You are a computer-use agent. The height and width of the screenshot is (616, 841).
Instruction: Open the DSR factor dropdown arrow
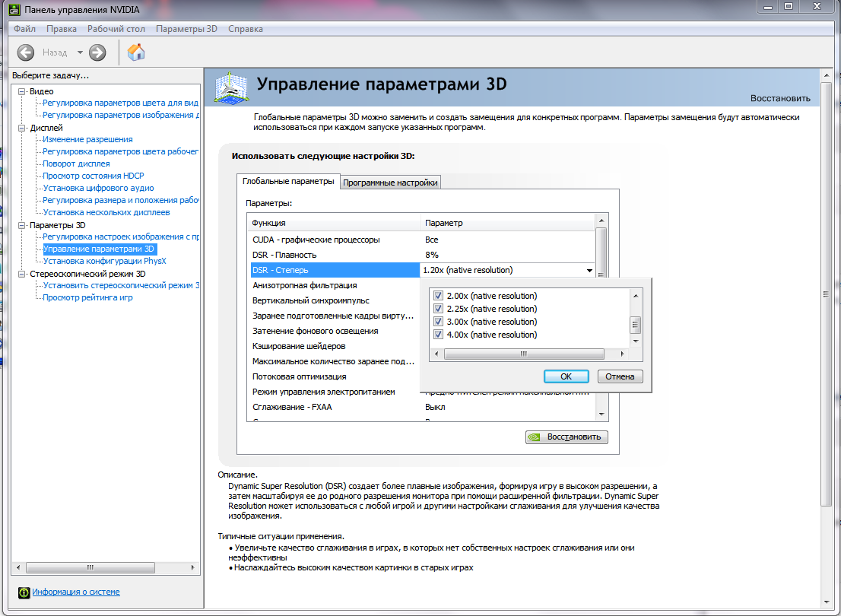click(x=589, y=271)
